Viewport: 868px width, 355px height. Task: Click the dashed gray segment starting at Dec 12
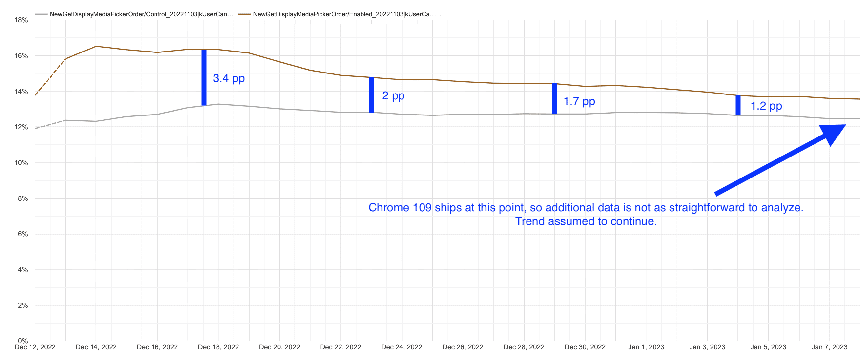pyautogui.click(x=50, y=124)
